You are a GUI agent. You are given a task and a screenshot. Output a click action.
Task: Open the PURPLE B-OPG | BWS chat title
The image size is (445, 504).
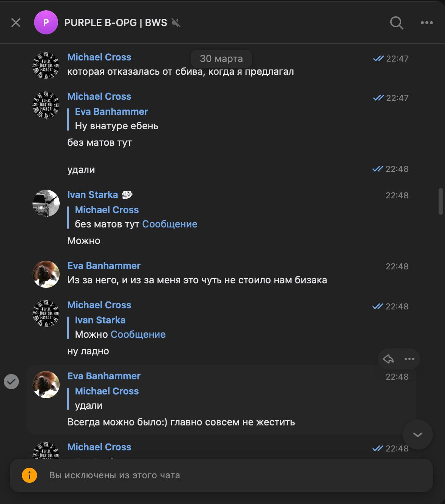point(116,23)
